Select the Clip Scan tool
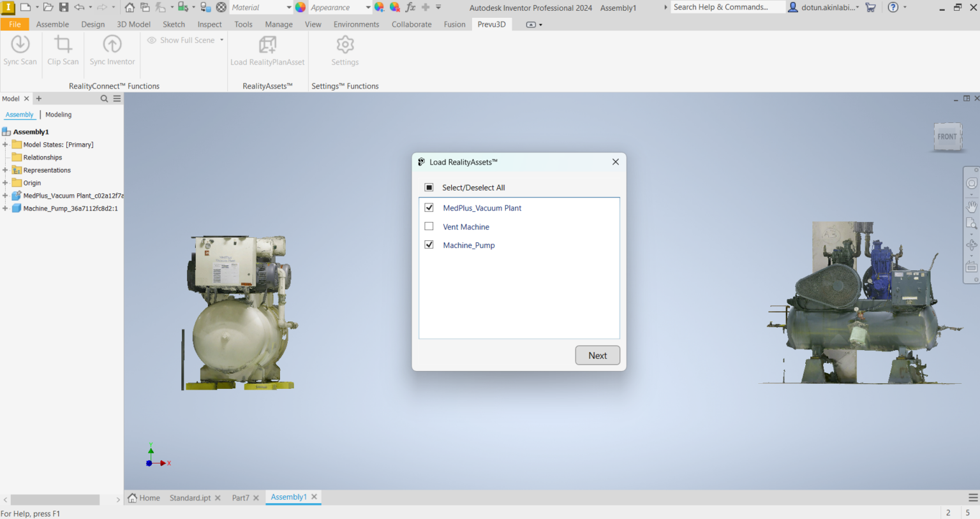980x519 pixels. click(62, 50)
